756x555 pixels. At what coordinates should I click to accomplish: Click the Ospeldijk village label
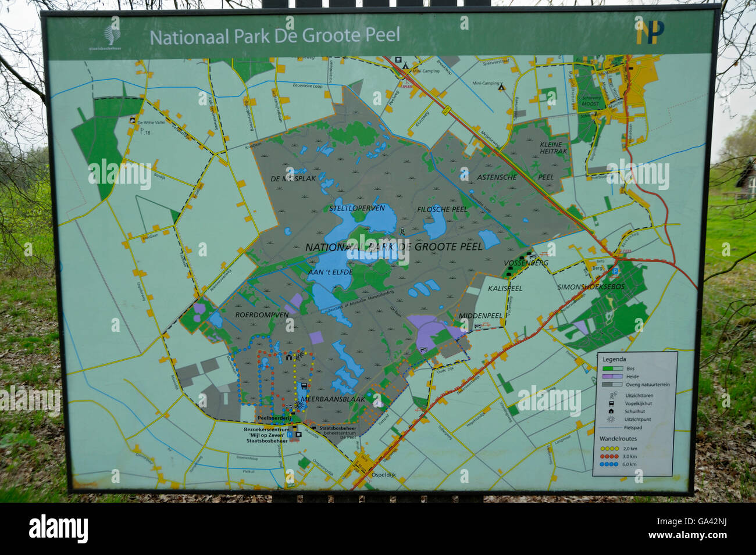point(383,475)
